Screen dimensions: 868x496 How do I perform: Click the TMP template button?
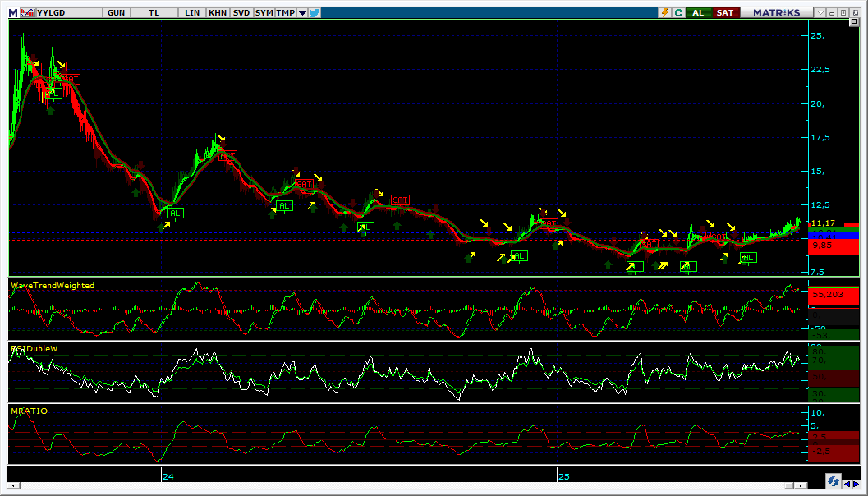pyautogui.click(x=286, y=13)
